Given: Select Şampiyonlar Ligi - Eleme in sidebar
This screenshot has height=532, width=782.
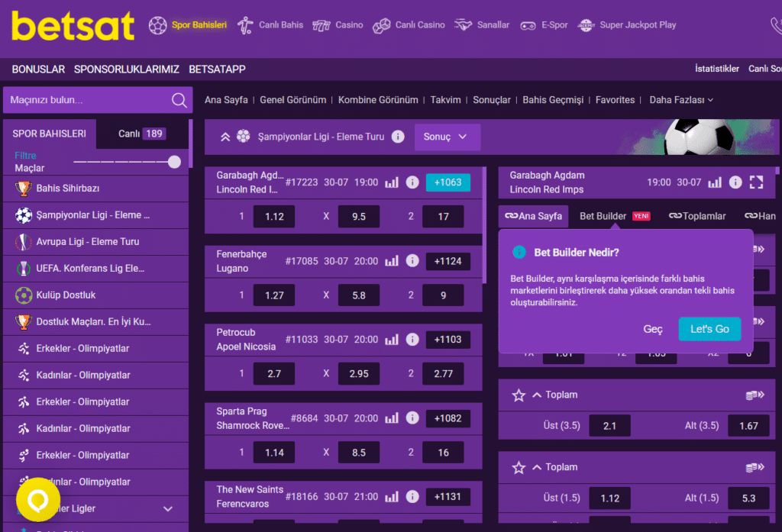Looking at the screenshot, I should 96,215.
